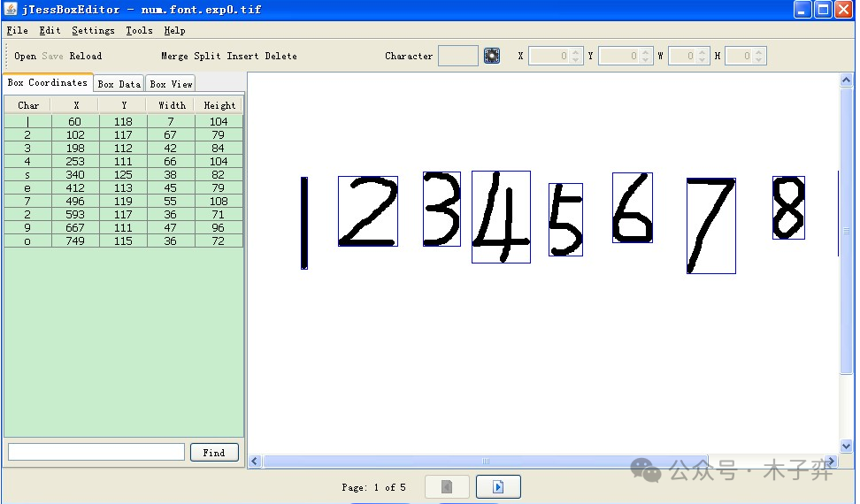Click the horizontal scrollbar left arrow
This screenshot has height=504, width=860.
click(x=256, y=461)
